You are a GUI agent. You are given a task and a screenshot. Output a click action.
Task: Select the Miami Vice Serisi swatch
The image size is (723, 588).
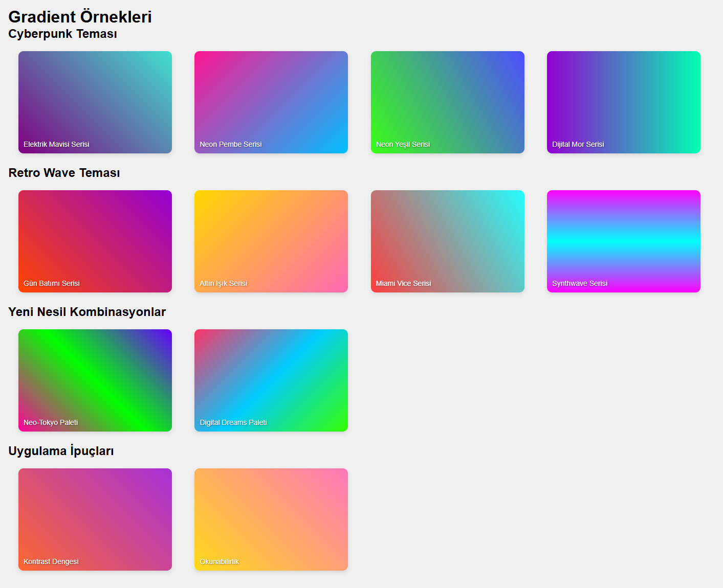pyautogui.click(x=447, y=241)
